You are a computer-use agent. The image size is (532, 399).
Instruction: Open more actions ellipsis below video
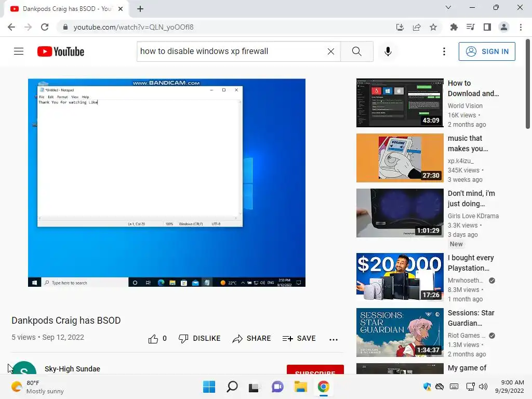point(334,339)
